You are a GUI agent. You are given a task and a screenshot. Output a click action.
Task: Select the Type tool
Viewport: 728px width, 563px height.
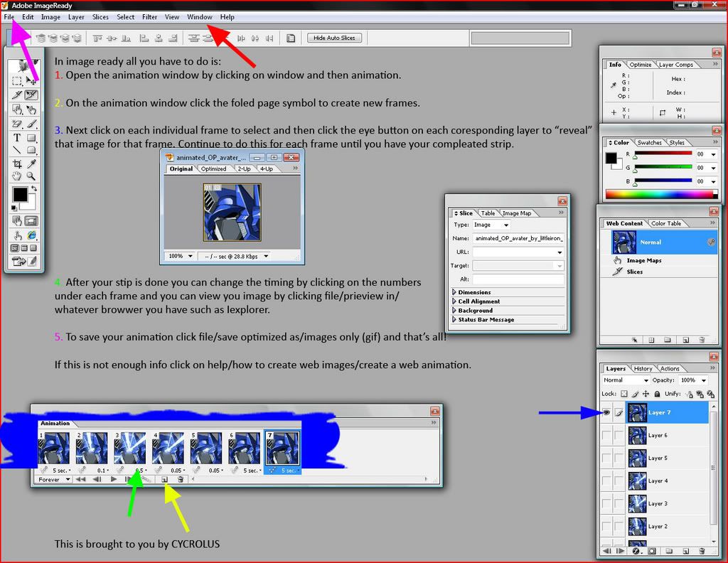tap(17, 138)
